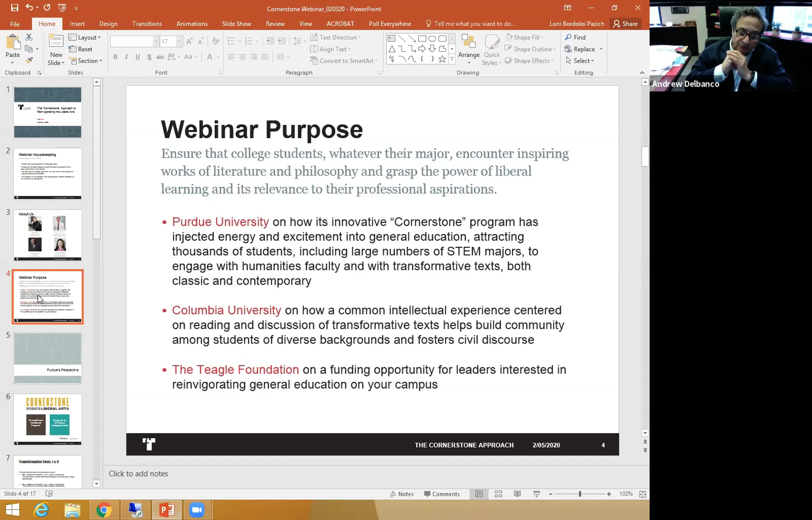Screen dimensions: 812x520
Task: Decrease font size with the small A icon
Action: pyautogui.click(x=201, y=41)
